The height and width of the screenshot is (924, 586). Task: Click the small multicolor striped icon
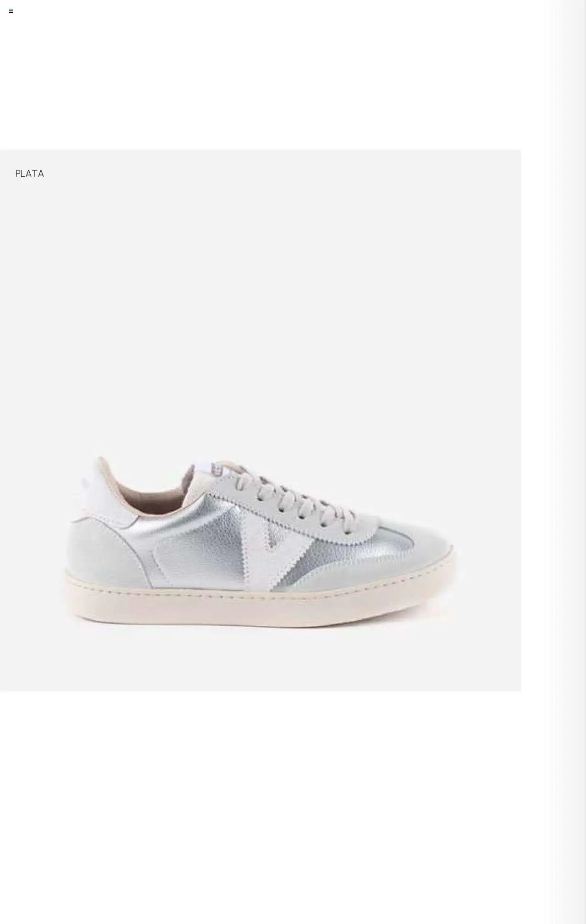(x=11, y=11)
